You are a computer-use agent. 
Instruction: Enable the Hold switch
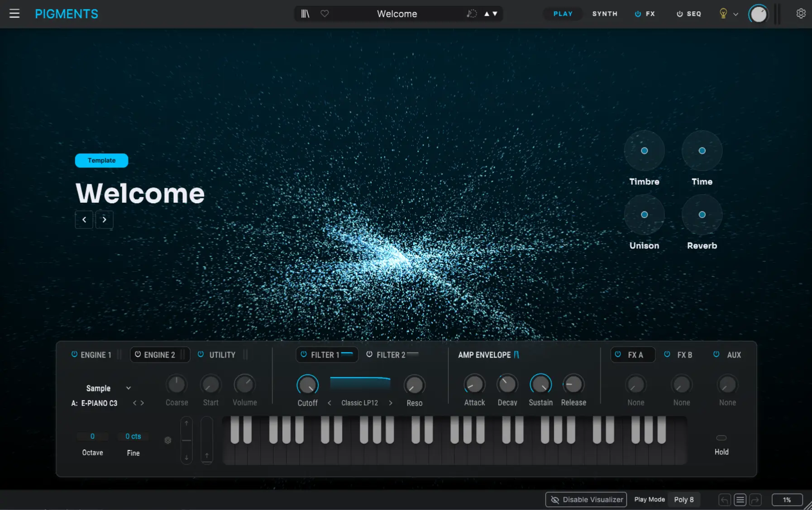pos(721,437)
